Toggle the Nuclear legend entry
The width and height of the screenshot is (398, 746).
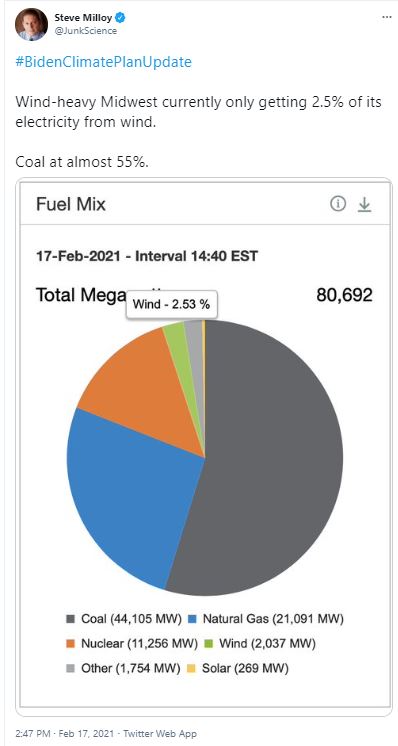132,644
